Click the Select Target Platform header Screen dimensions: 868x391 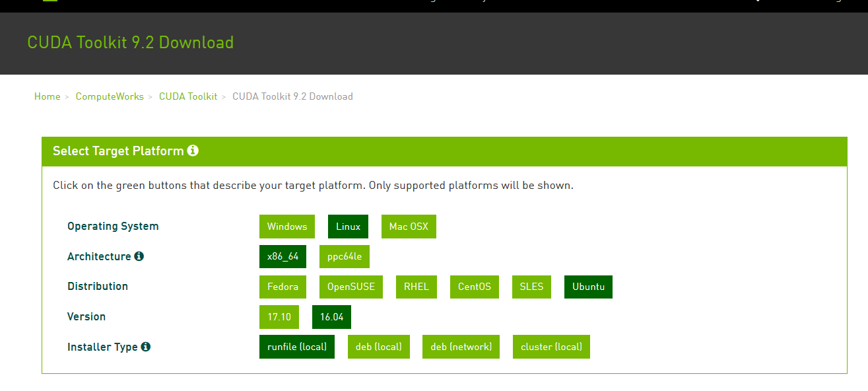(444, 151)
